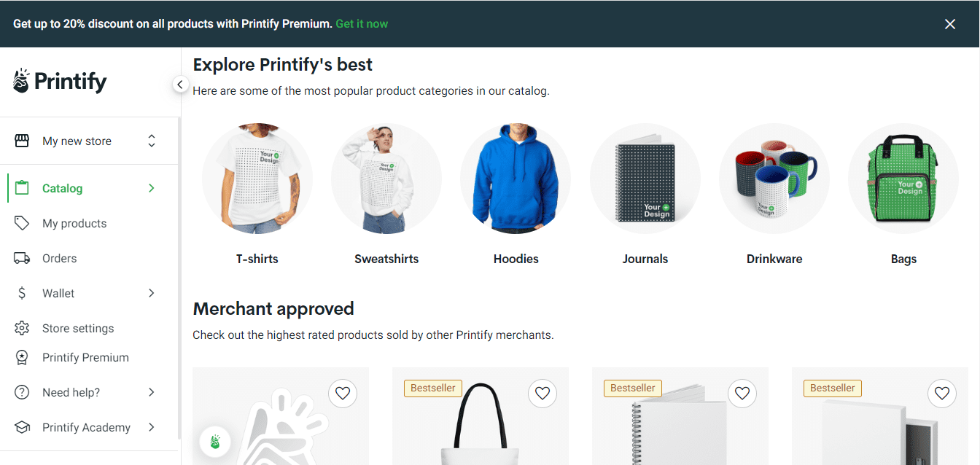The width and height of the screenshot is (980, 465).
Task: Click the Printify Premium badge icon
Action: point(22,357)
